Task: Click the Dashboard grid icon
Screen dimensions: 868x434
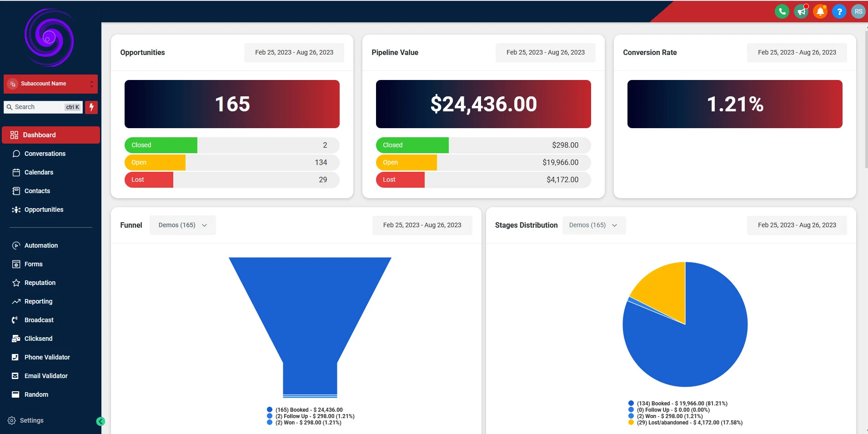Action: (14, 135)
